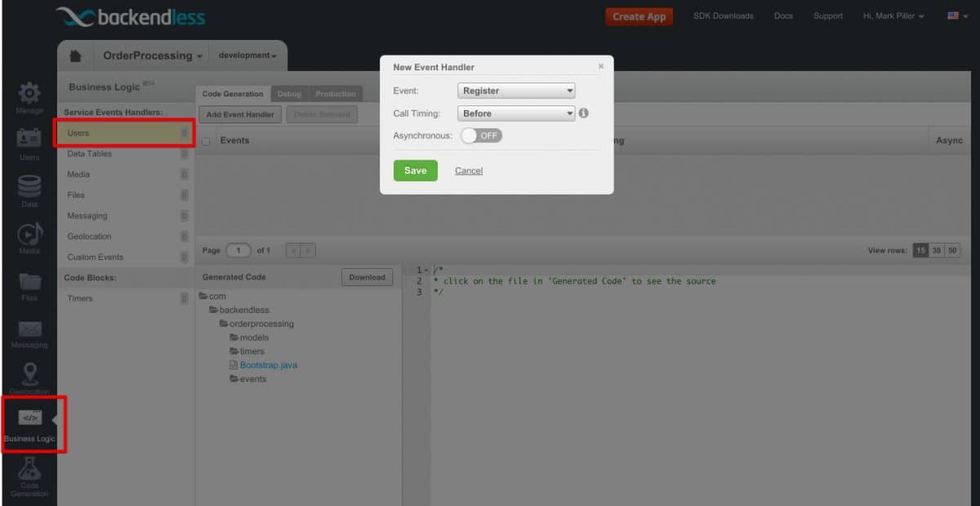Image resolution: width=980 pixels, height=506 pixels.
Task: Set view rows to 15
Action: 920,250
